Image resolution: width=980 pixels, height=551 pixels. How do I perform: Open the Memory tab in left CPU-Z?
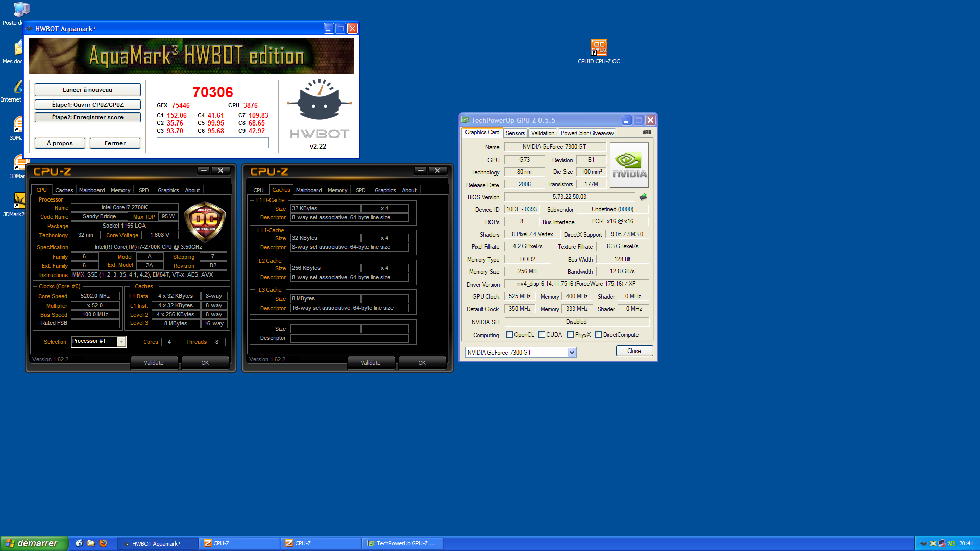120,190
